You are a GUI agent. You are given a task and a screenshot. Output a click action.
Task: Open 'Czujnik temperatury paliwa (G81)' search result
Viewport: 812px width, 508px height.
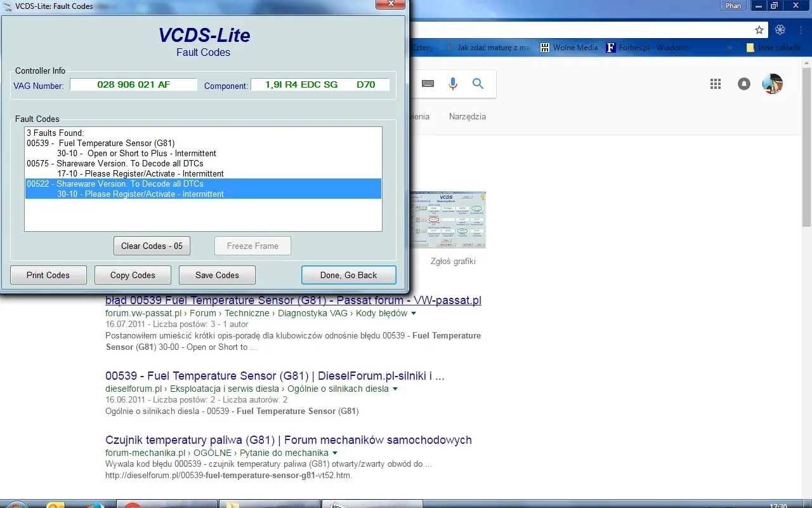[x=289, y=440]
